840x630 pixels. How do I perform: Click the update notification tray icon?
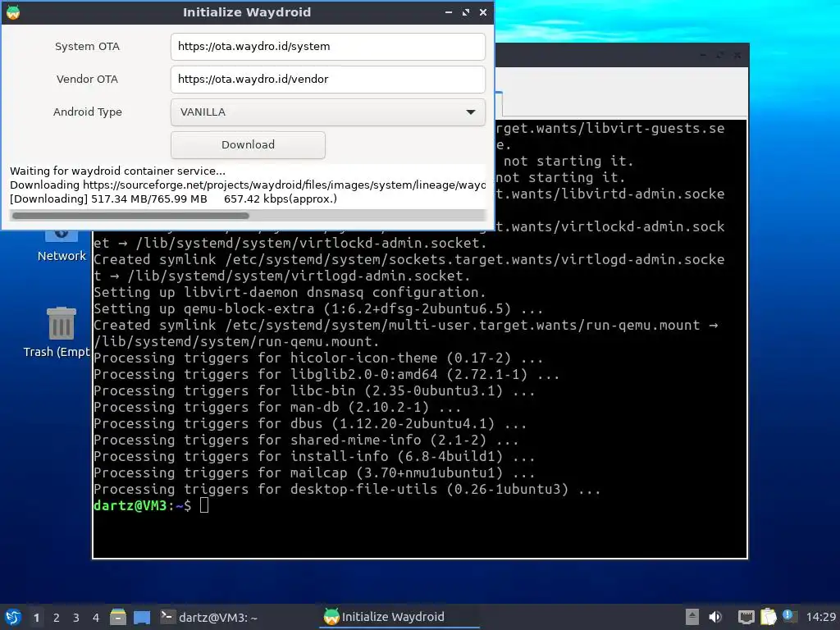(x=788, y=615)
